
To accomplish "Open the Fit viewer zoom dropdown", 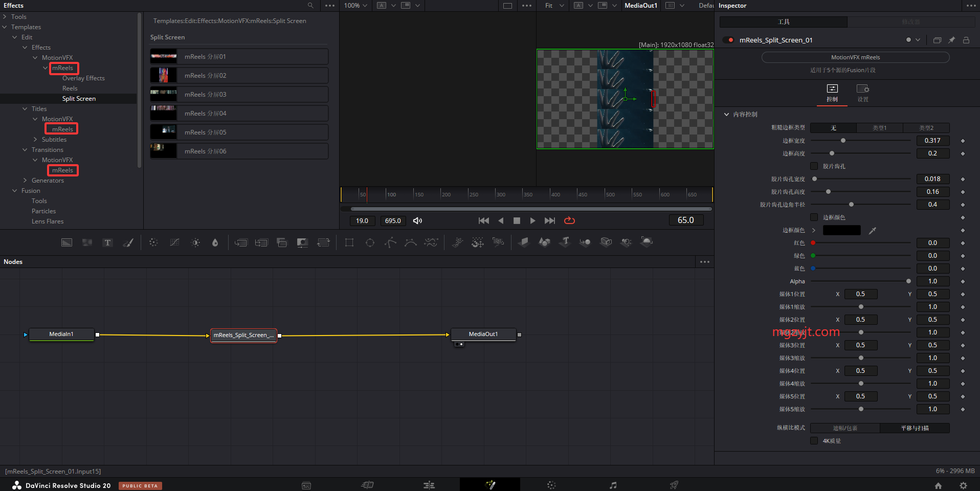I will 554,6.
